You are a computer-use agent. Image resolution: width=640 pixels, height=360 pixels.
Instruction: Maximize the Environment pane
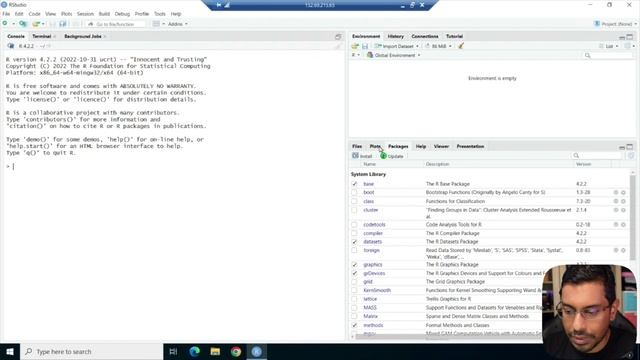point(630,37)
